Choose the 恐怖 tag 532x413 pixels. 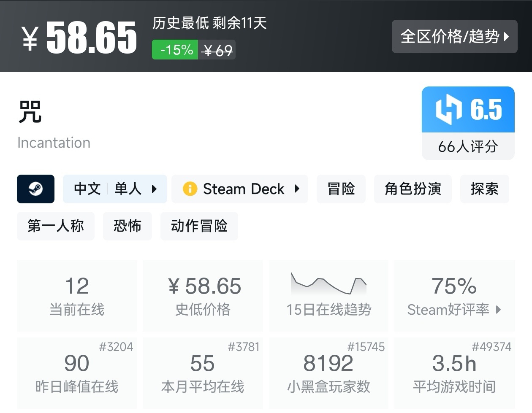pos(127,226)
